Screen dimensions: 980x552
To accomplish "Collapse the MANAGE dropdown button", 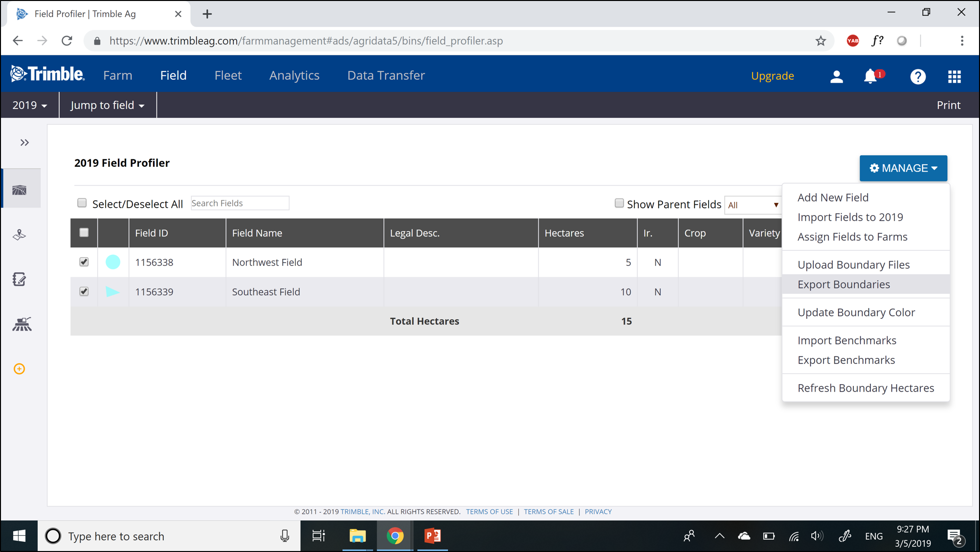I will (903, 168).
